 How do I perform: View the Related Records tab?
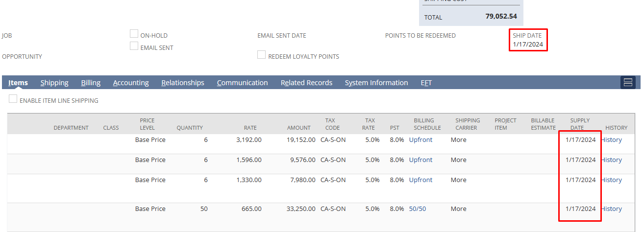(x=306, y=83)
